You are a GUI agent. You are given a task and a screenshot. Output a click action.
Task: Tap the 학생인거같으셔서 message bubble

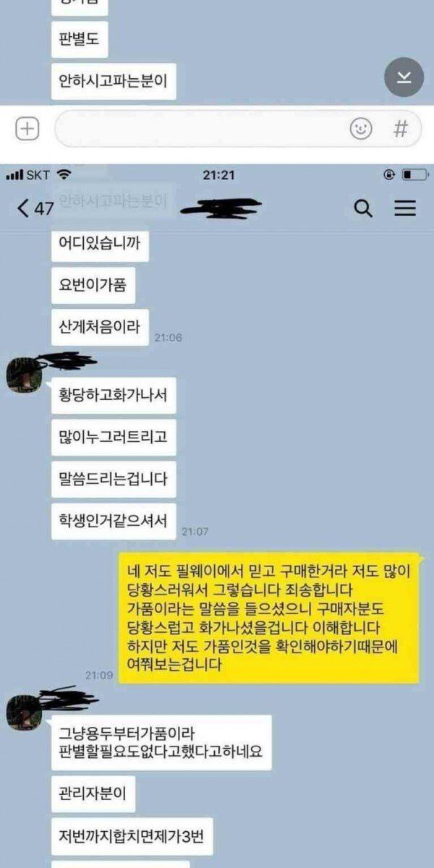point(114,520)
